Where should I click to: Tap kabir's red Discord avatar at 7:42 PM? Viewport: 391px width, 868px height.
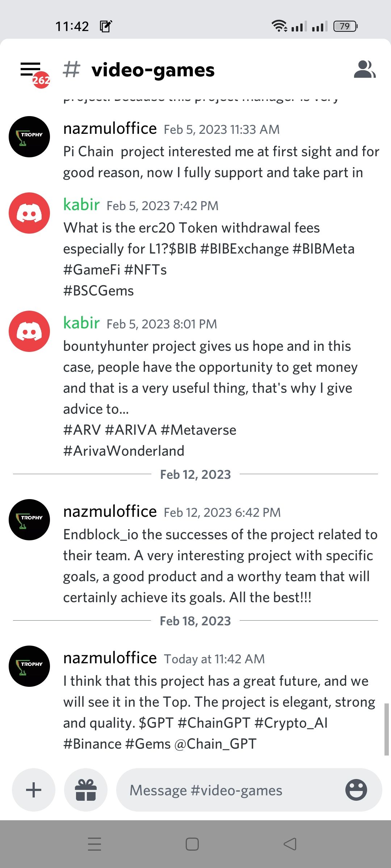tap(29, 213)
